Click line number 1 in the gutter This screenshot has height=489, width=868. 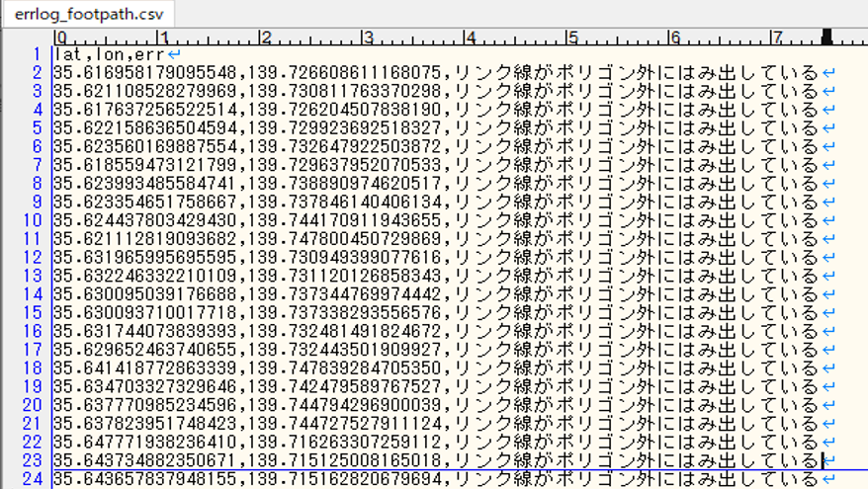point(37,54)
